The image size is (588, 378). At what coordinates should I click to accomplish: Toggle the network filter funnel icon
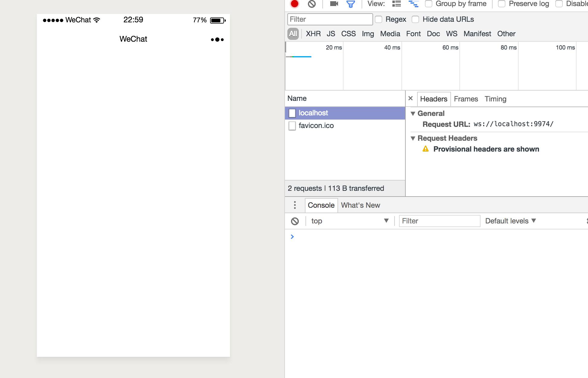coord(350,4)
